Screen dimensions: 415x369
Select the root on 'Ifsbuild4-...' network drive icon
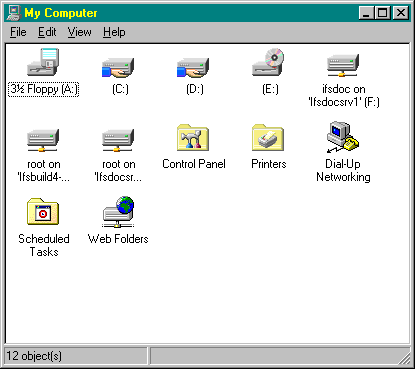click(43, 140)
